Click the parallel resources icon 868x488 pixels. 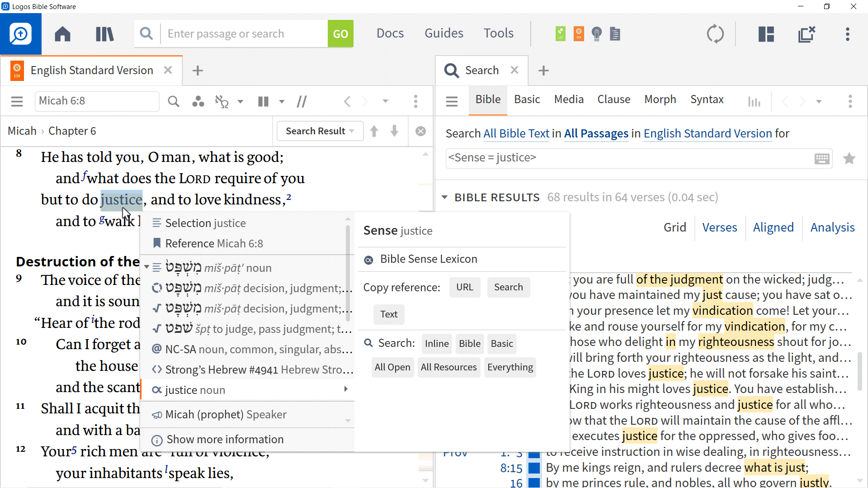[x=222, y=101]
